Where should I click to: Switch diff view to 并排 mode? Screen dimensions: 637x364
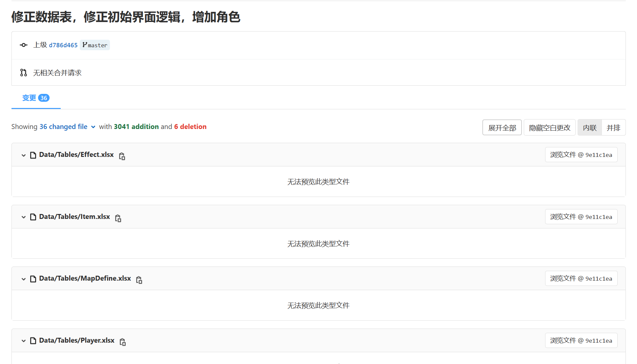[613, 128]
